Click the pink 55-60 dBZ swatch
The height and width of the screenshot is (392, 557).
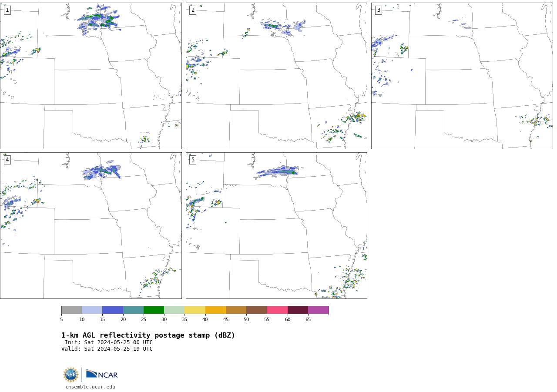(277, 310)
